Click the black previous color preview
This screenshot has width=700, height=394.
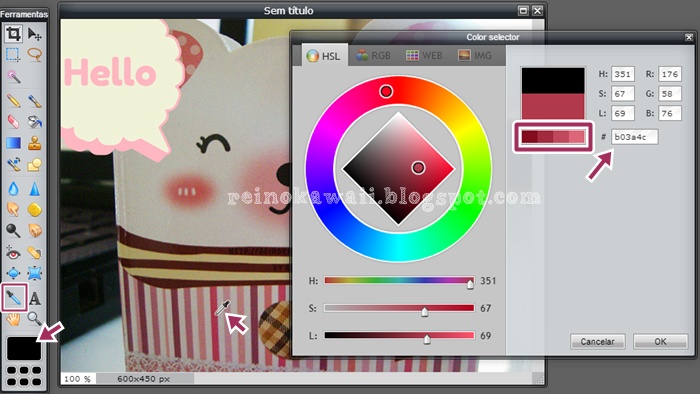click(553, 80)
